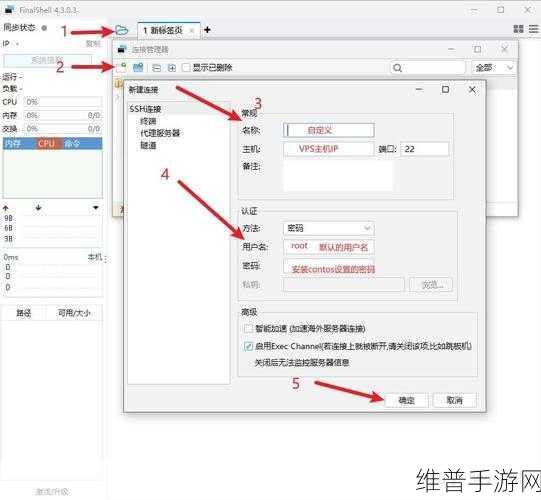541x500 pixels.
Task: Click the upload arrow icon in network panel
Action: click(6, 208)
